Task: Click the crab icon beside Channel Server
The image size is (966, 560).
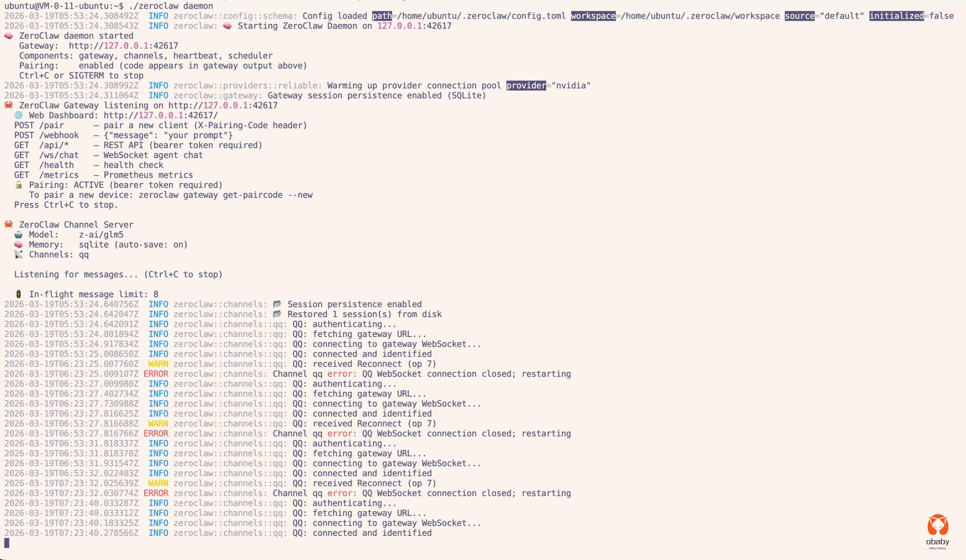Action: click(8, 225)
